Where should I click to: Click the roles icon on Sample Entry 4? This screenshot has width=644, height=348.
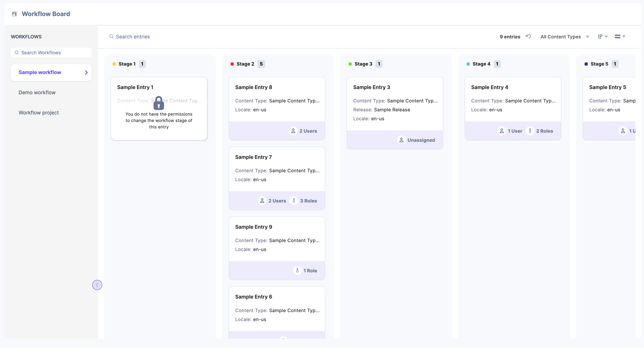(x=530, y=131)
